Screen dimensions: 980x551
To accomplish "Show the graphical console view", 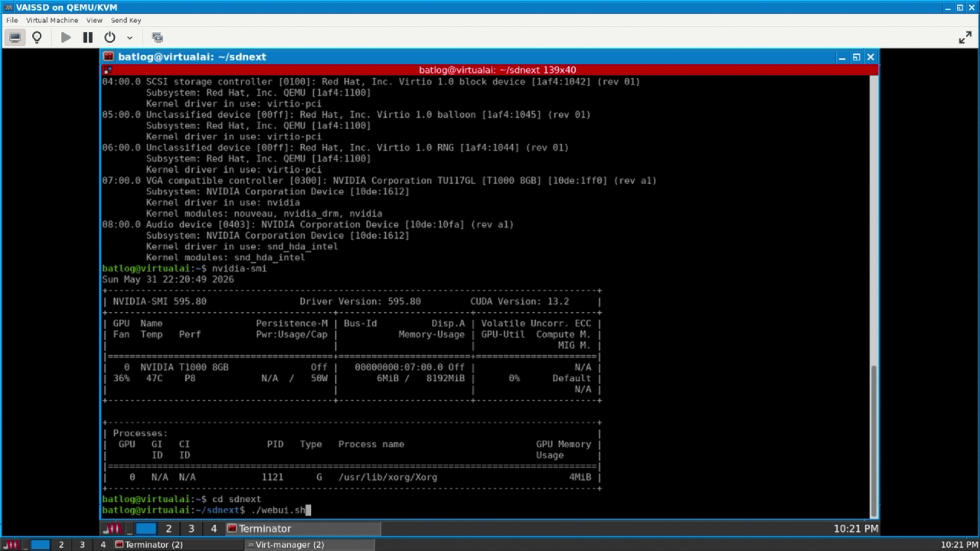I will coord(15,37).
